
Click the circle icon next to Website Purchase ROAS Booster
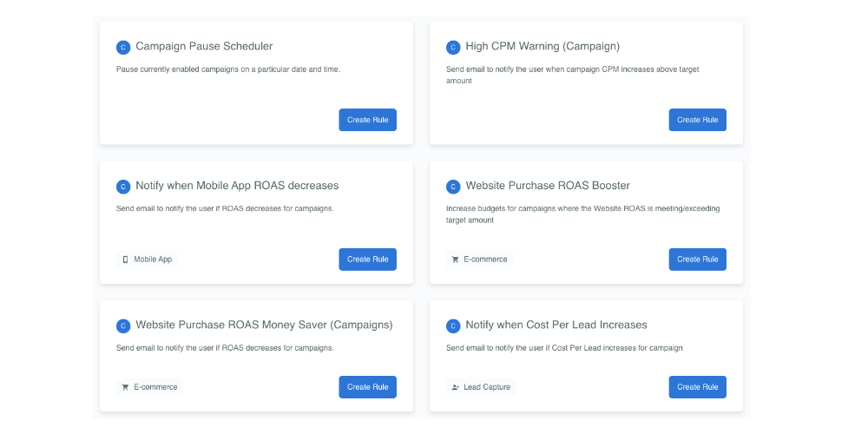point(453,187)
